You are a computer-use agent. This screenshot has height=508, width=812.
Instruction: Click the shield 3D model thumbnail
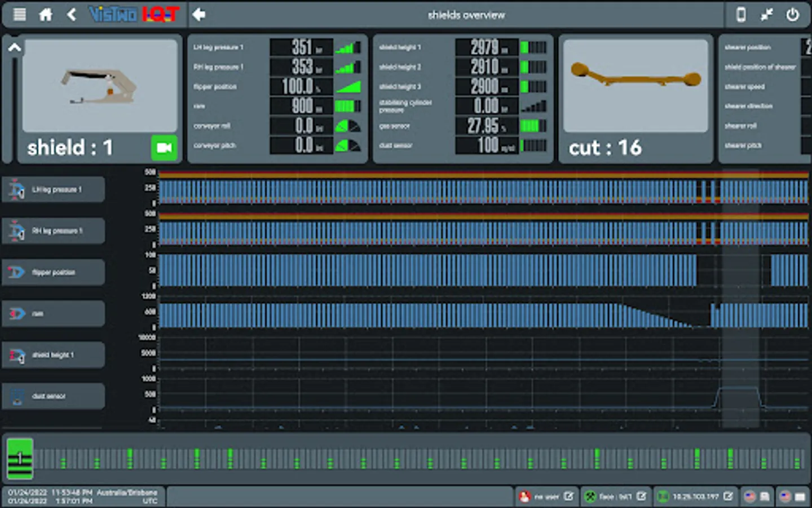100,86
